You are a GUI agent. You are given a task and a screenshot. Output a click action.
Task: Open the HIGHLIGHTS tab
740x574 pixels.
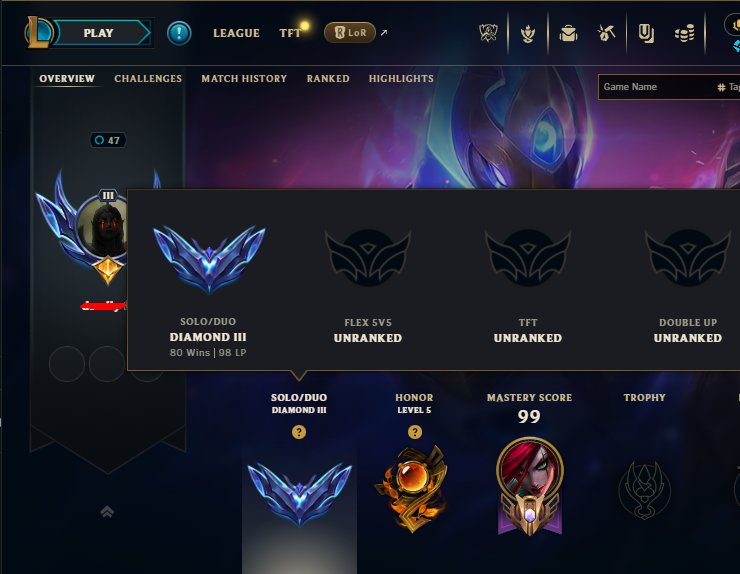tap(401, 79)
